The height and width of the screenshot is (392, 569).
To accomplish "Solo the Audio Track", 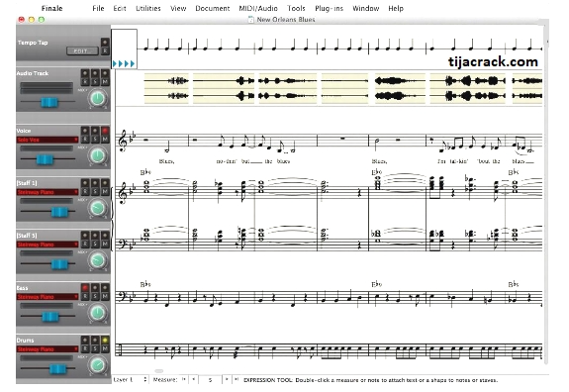I will pos(95,81).
